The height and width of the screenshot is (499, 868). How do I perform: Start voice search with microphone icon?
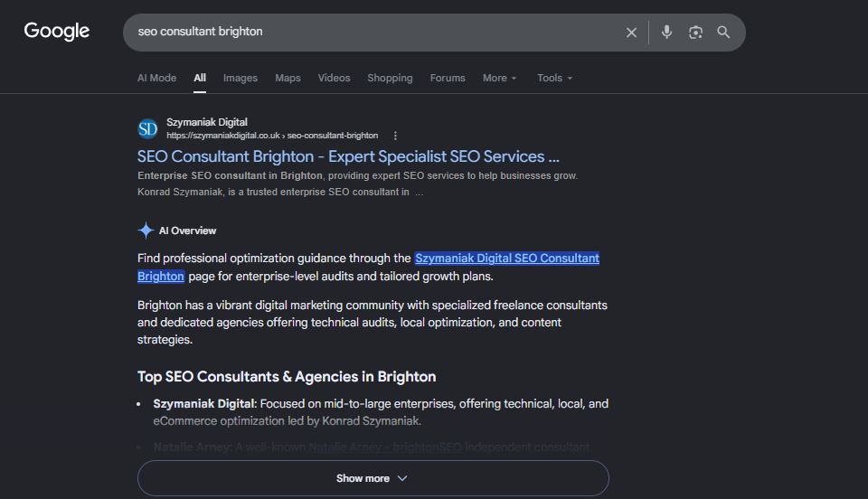(667, 32)
